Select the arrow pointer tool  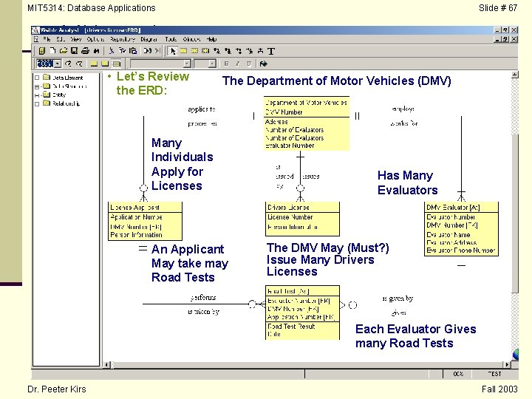pos(173,51)
